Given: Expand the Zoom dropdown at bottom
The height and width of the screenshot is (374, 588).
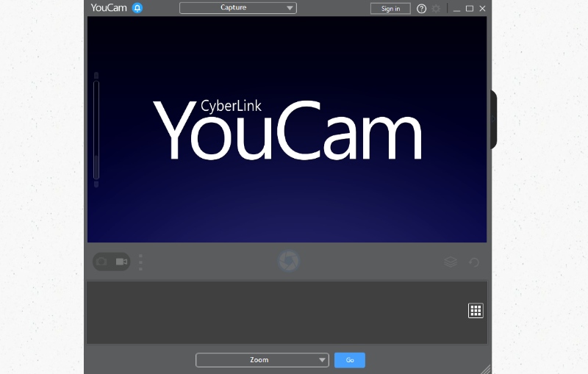Looking at the screenshot, I should pyautogui.click(x=262, y=360).
